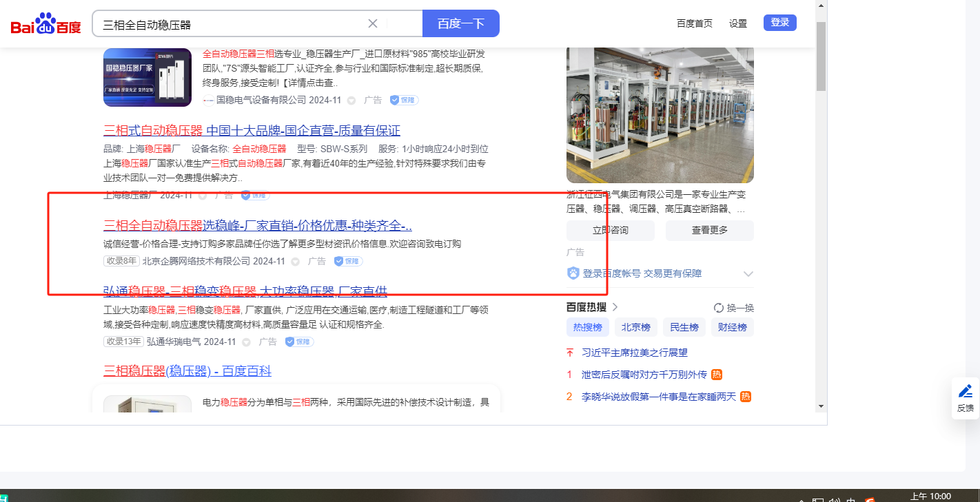The image size is (980, 502).
Task: Open the 三相全自动稳压器选稳峰 result link
Action: point(258,225)
